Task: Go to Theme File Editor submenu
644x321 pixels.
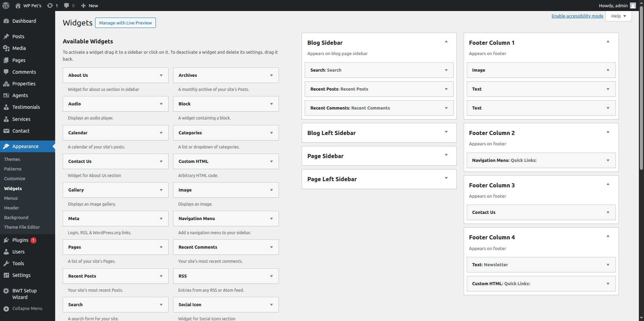Action: point(22,227)
